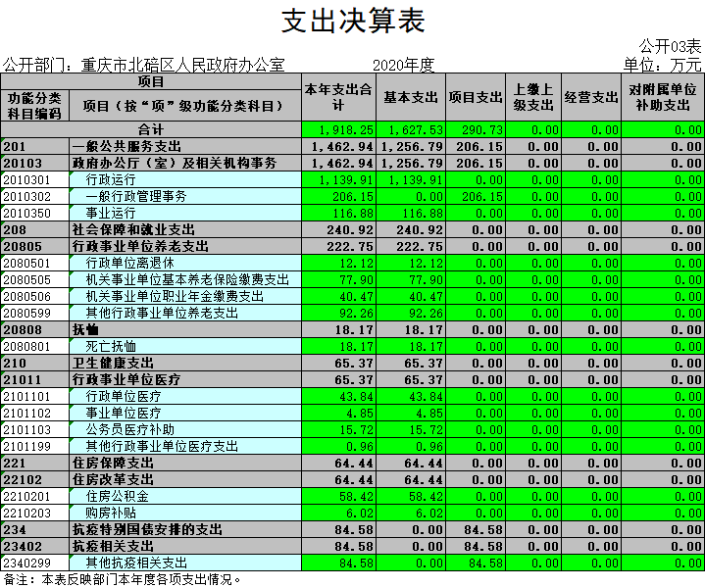
Task: Click the 机关事业单位基本养老保险缴费支出 cell
Action: coord(185,279)
